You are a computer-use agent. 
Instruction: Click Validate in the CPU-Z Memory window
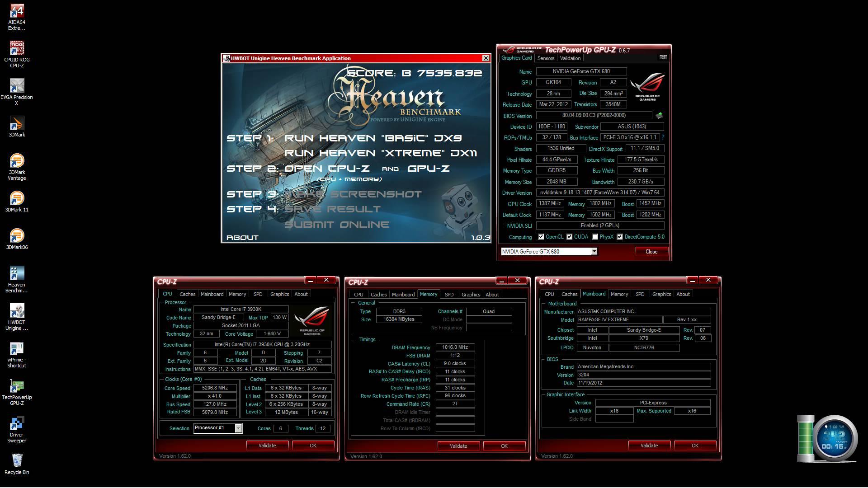point(458,446)
